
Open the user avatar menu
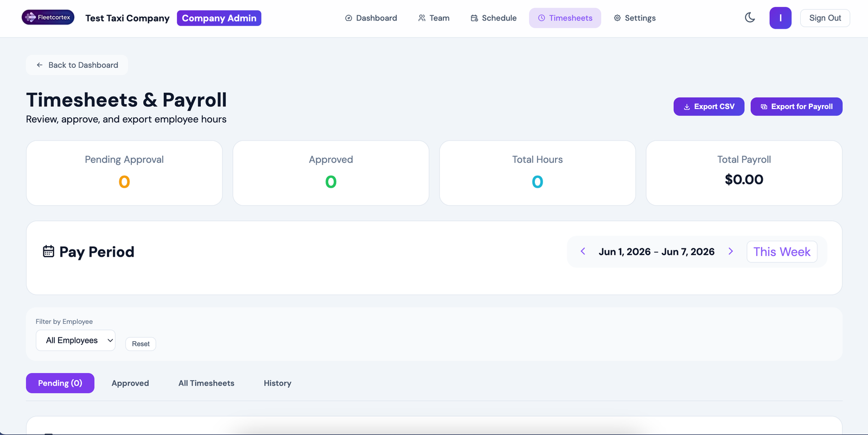(x=780, y=18)
